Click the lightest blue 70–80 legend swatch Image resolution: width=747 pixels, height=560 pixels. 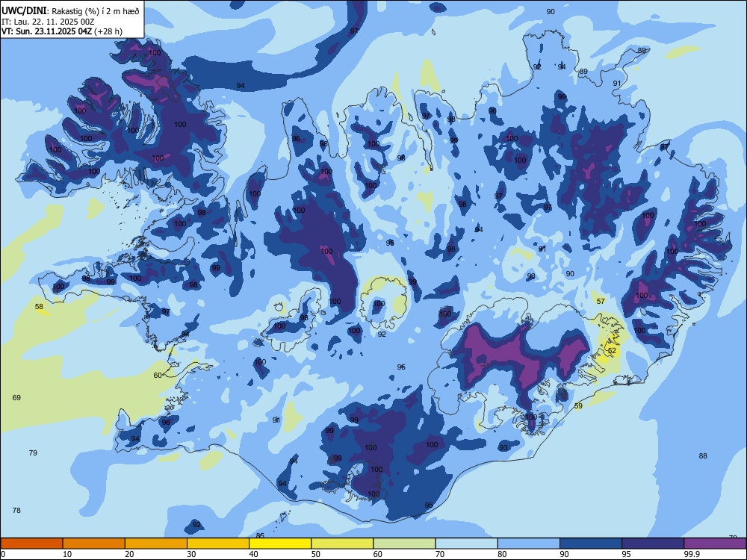coord(466,544)
